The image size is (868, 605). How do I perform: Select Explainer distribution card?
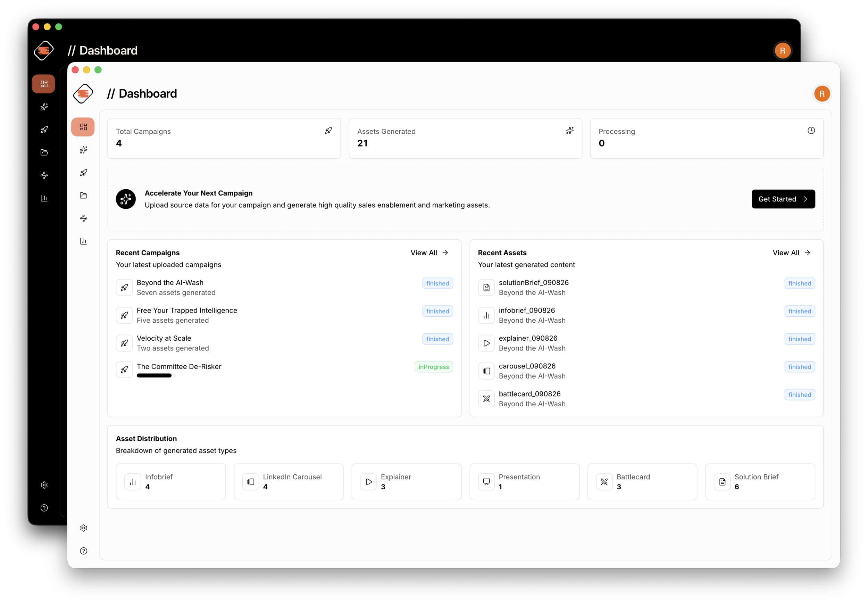point(407,482)
